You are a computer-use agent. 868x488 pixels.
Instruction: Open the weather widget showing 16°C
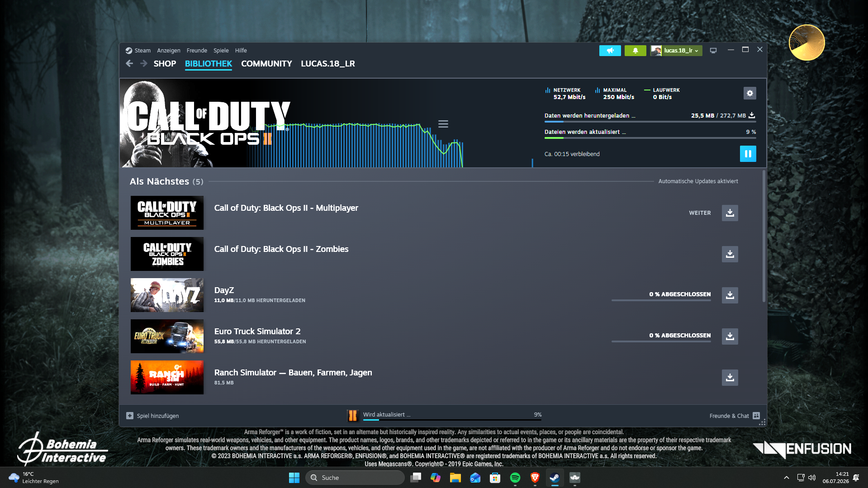(x=34, y=478)
